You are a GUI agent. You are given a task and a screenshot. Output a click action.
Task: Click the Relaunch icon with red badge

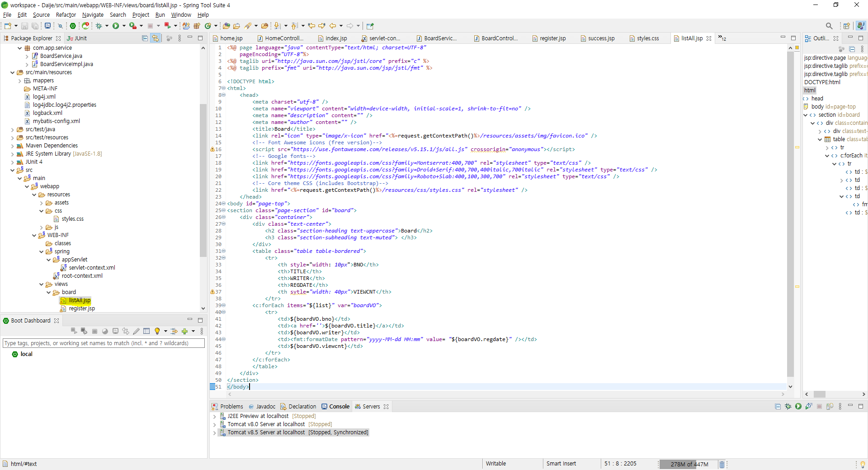point(85,26)
